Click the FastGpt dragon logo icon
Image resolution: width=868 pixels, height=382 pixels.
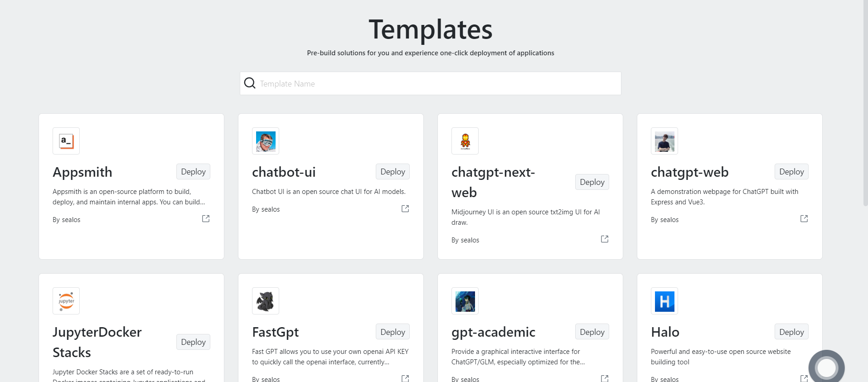pyautogui.click(x=266, y=301)
